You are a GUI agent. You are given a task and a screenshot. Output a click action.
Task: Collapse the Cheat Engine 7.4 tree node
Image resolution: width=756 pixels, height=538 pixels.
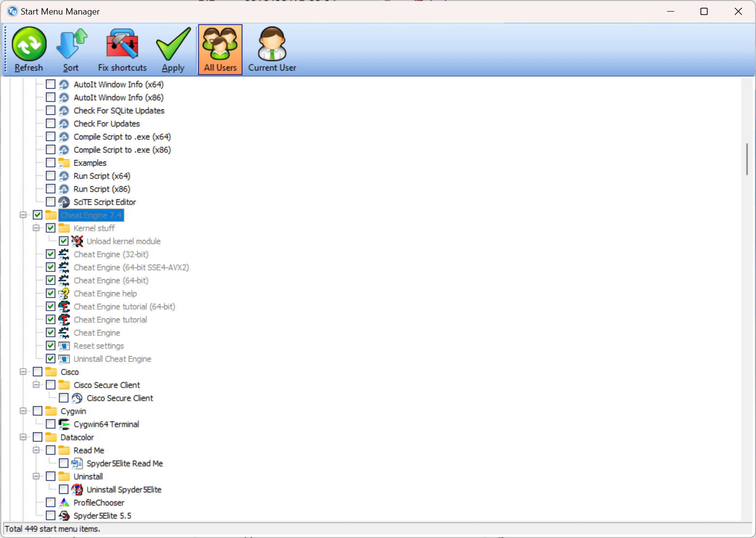[23, 215]
